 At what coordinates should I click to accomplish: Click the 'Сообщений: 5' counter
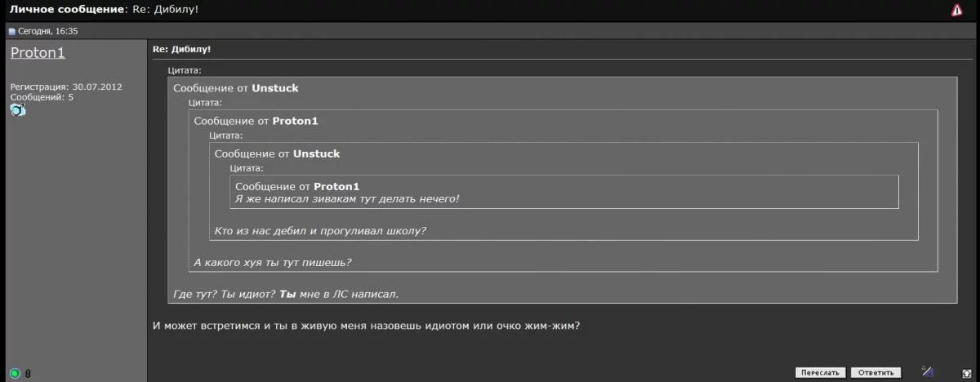point(42,97)
